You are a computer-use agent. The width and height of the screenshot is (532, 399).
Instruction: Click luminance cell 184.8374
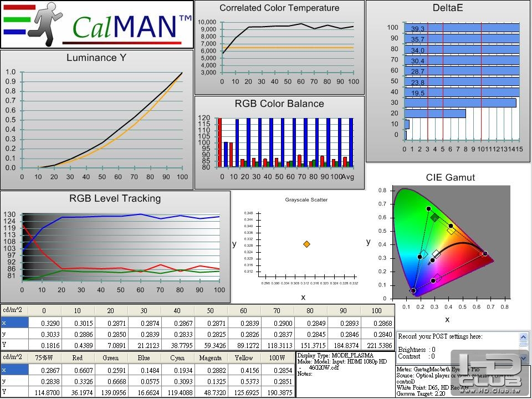pos(344,345)
